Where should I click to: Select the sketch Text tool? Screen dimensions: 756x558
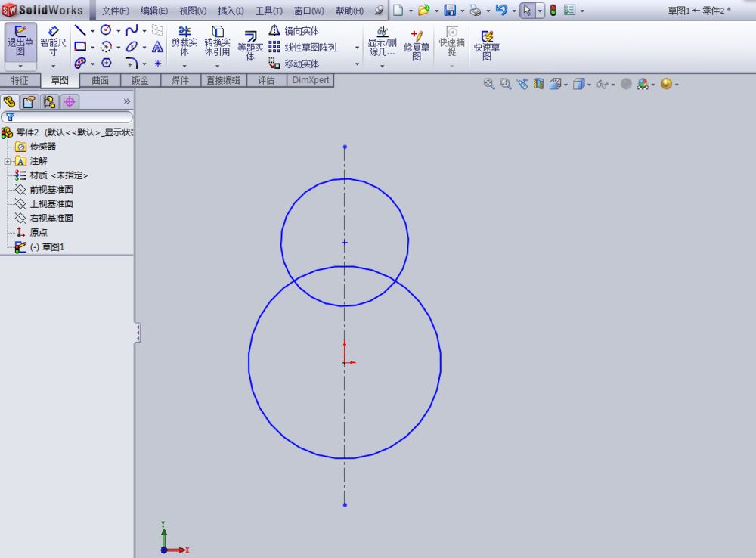pyautogui.click(x=157, y=47)
